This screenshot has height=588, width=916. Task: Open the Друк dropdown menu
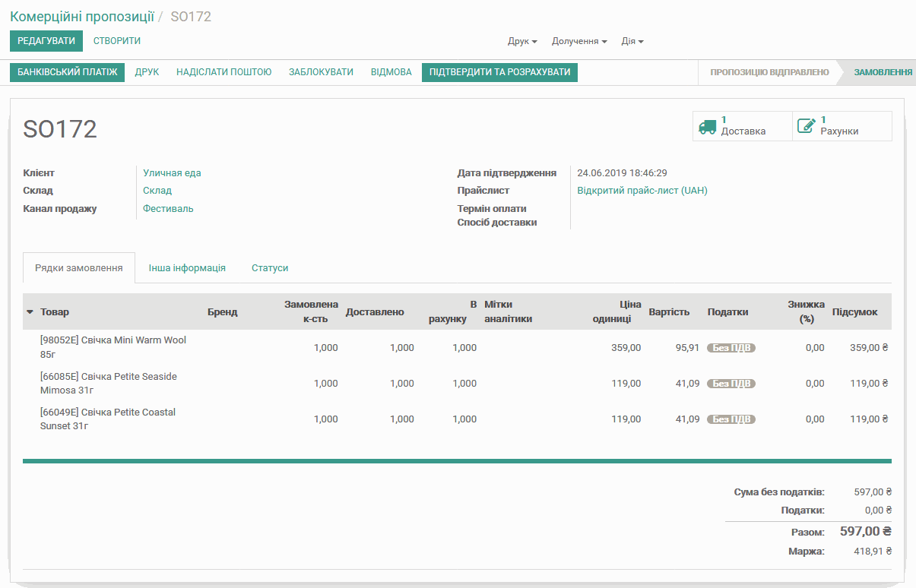522,41
